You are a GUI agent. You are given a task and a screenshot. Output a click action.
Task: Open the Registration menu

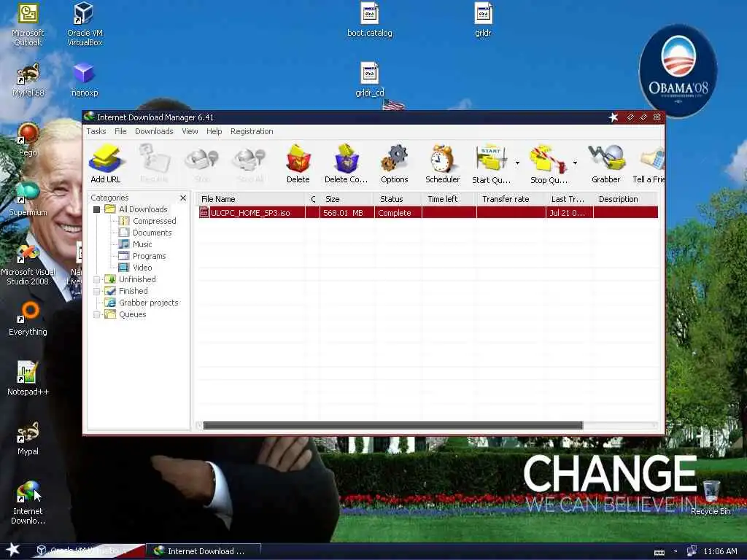coord(252,131)
